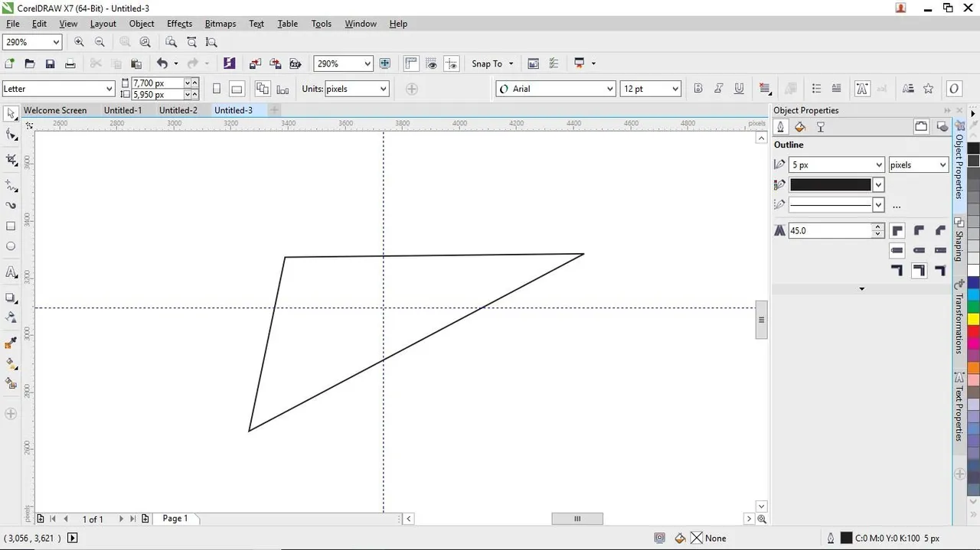The width and height of the screenshot is (980, 550).
Task: Toggle Show Rulers button
Action: [x=411, y=63]
